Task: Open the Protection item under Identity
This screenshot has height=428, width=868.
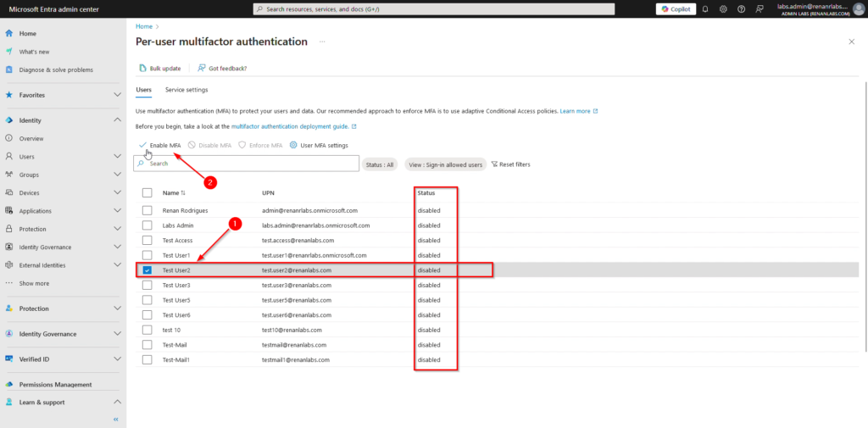Action: coord(33,229)
